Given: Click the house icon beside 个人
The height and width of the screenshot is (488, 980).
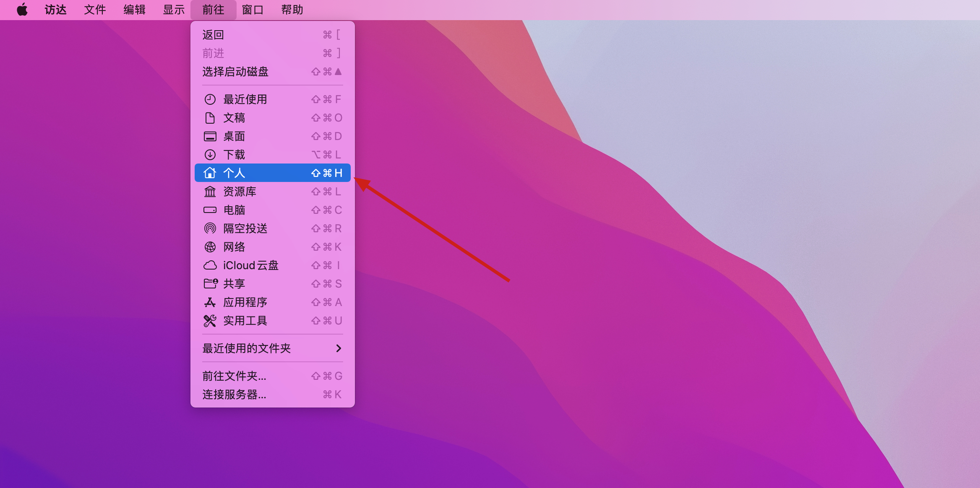Looking at the screenshot, I should pyautogui.click(x=210, y=173).
